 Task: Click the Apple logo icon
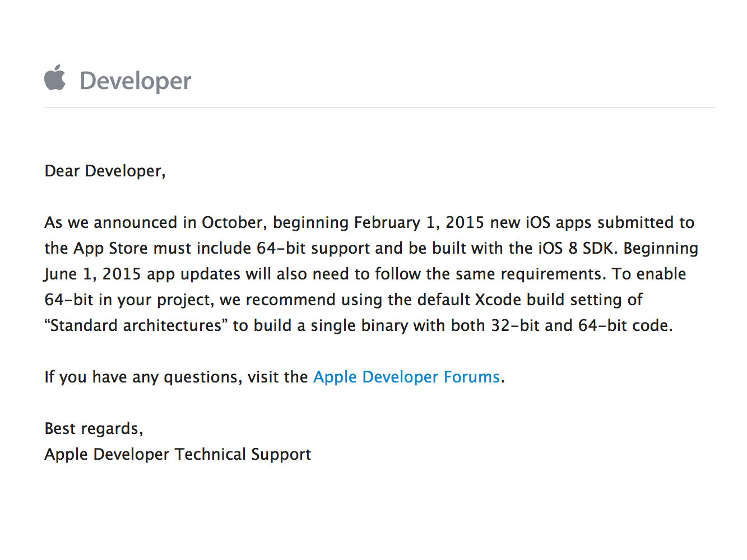pyautogui.click(x=55, y=77)
